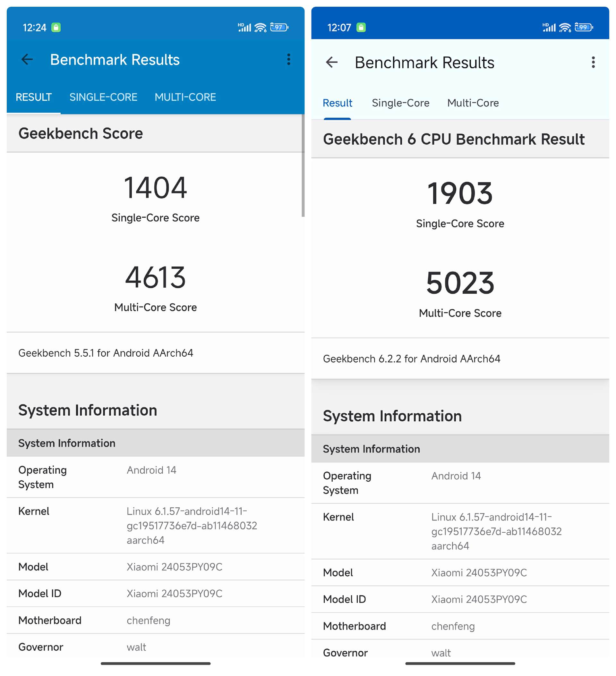Tap the Operating System row in Geekbench 6
The width and height of the screenshot is (616, 676).
point(460,483)
